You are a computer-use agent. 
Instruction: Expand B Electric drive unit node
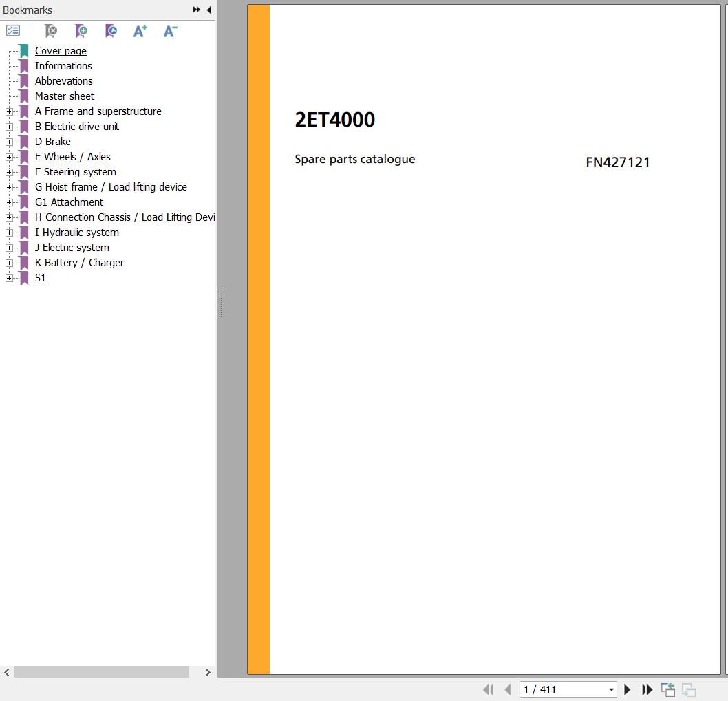[9, 127]
